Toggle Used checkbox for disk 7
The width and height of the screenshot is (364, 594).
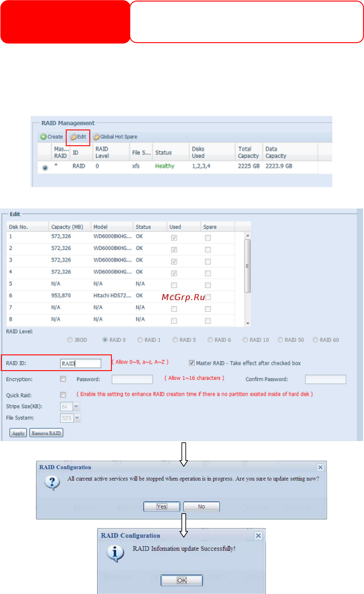click(x=174, y=309)
